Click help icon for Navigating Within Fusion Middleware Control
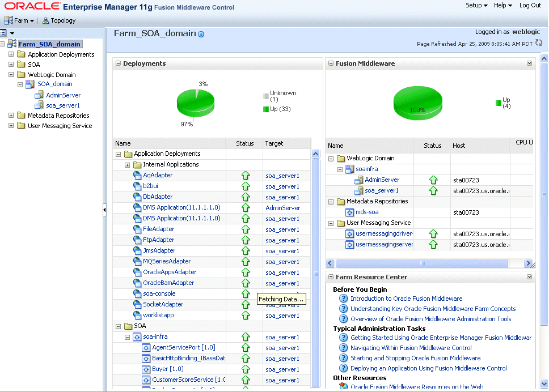Image resolution: width=549 pixels, height=392 pixels. point(344,348)
